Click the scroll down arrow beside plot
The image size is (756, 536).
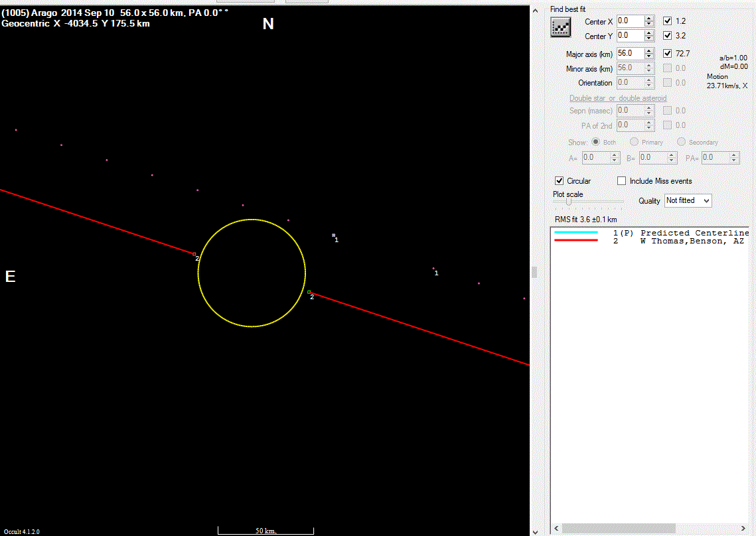pyautogui.click(x=536, y=531)
